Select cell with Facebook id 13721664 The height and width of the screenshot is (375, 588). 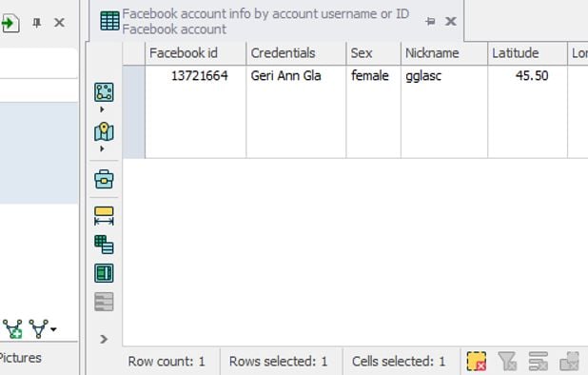(195, 111)
